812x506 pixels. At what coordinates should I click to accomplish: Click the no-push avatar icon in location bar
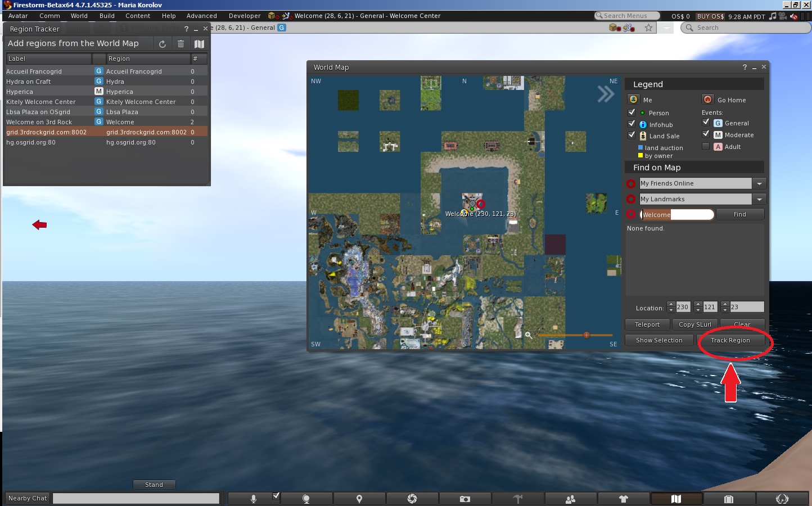tap(629, 28)
